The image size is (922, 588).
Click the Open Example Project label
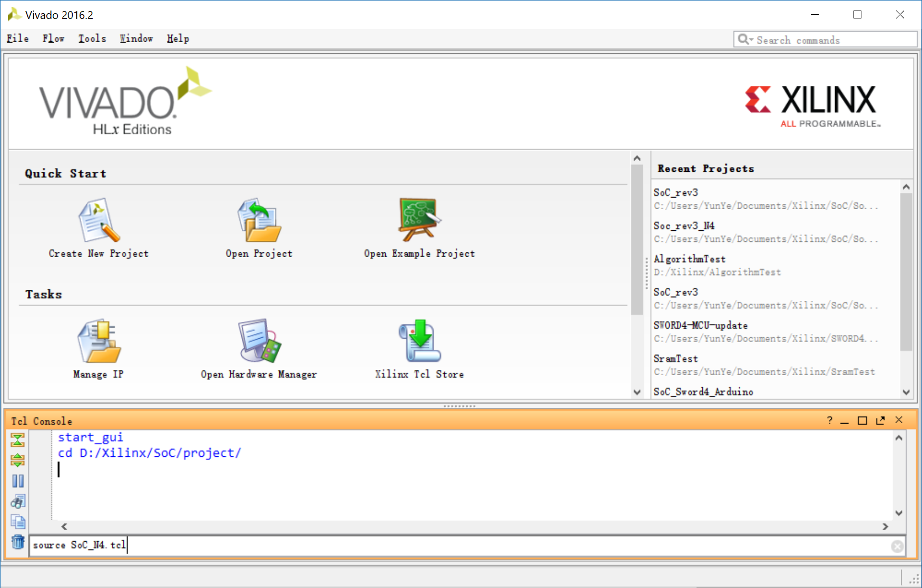(x=419, y=253)
